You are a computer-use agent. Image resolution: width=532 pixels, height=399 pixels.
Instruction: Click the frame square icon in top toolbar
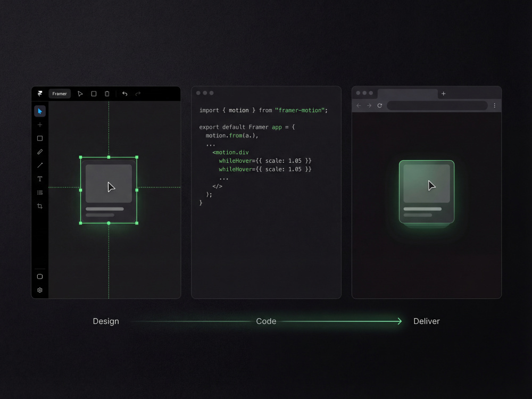[x=94, y=94]
